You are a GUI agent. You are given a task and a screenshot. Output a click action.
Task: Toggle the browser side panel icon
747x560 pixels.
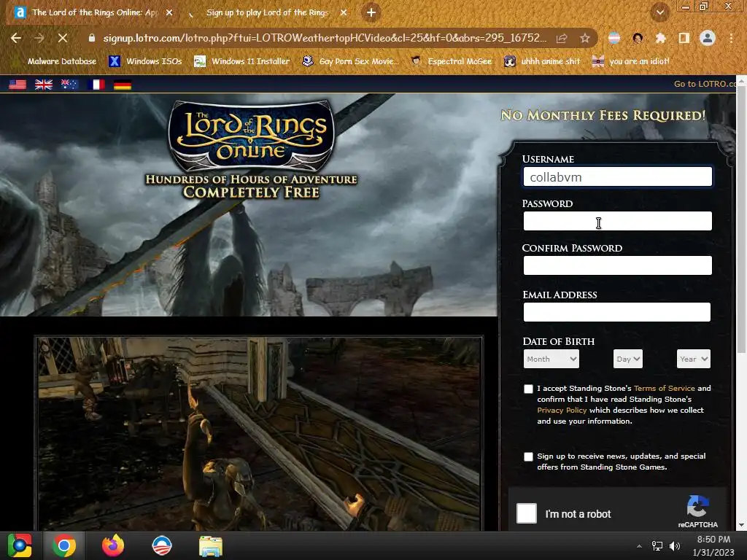point(684,38)
